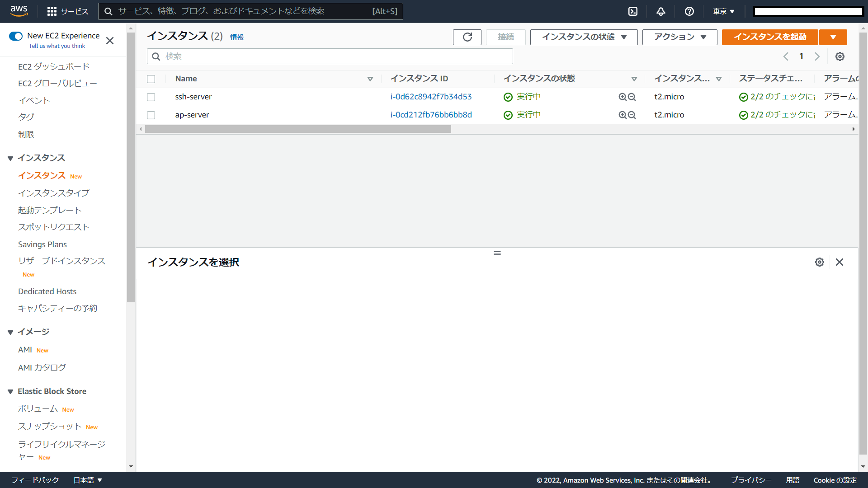Open AMI page from sidebar
868x488 pixels.
[x=25, y=350]
